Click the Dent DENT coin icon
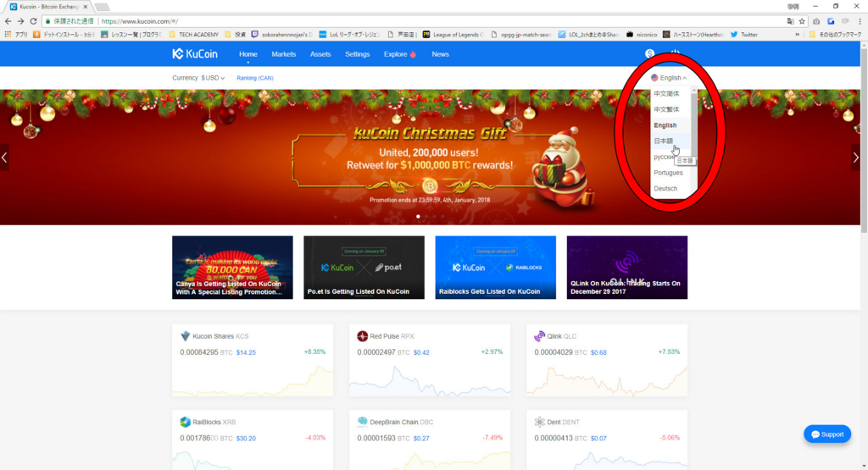This screenshot has width=868, height=470. click(x=539, y=422)
